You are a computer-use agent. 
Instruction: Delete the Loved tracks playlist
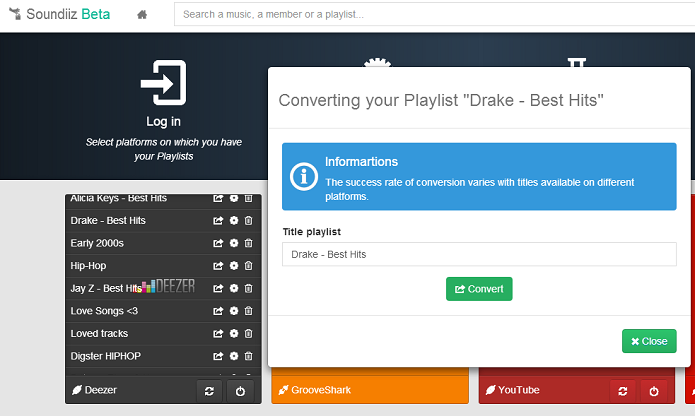coord(249,334)
